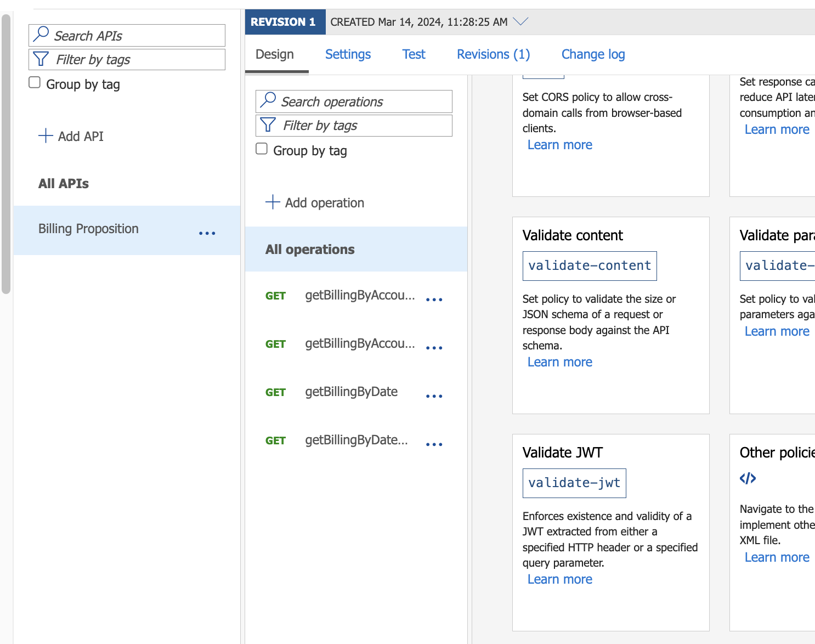Open Learn more under Validate parameters card
The height and width of the screenshot is (644, 815).
(777, 331)
